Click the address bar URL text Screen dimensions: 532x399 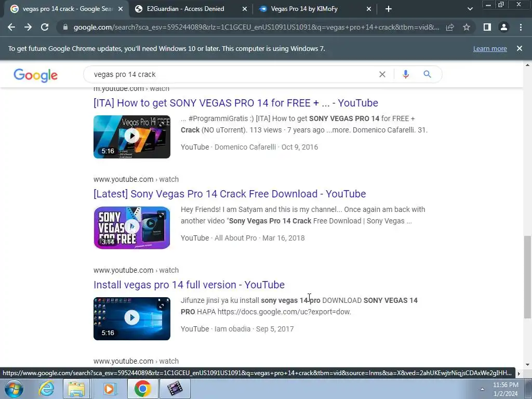coord(256,27)
